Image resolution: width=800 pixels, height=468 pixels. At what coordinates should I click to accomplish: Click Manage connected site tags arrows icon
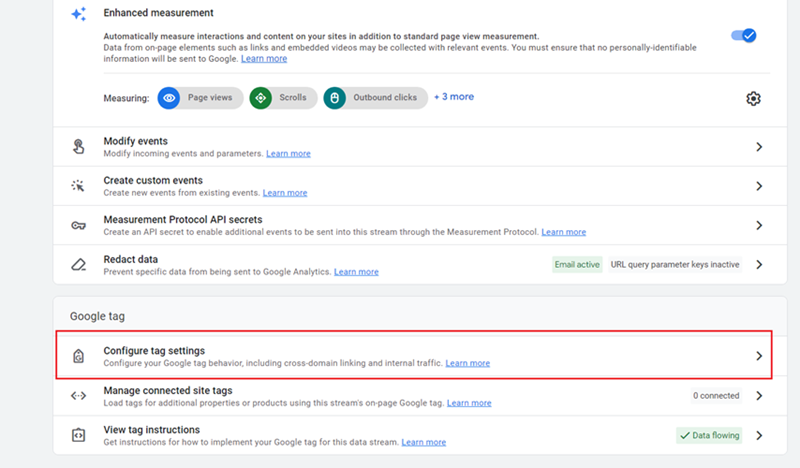(x=78, y=396)
